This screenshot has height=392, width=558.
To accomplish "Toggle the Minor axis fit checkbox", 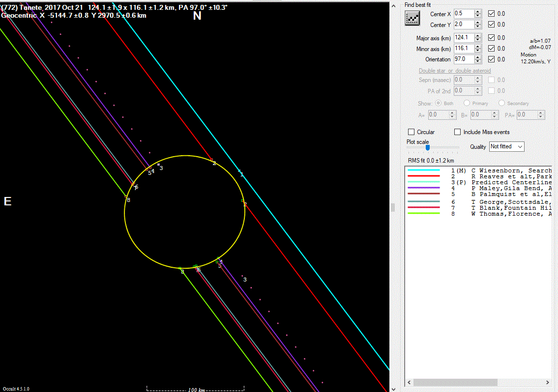I will coord(492,48).
